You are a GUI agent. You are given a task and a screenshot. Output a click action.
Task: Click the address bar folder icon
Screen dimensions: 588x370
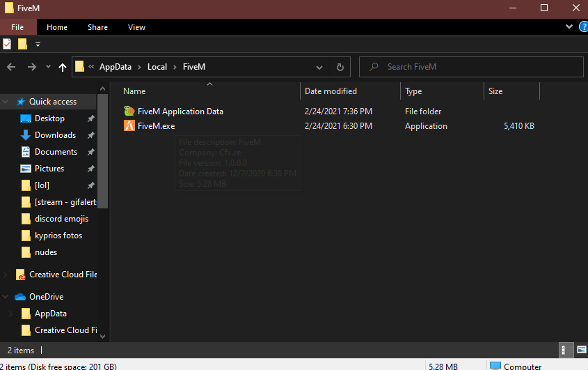(x=79, y=66)
